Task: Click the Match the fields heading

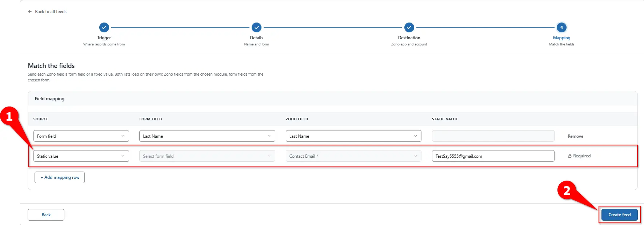Action: click(51, 66)
